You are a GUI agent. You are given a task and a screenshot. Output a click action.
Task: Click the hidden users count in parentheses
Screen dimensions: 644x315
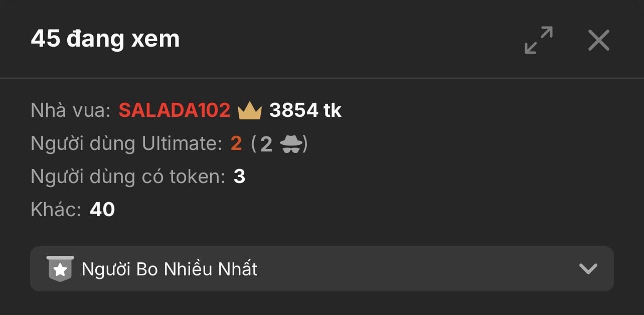[266, 144]
